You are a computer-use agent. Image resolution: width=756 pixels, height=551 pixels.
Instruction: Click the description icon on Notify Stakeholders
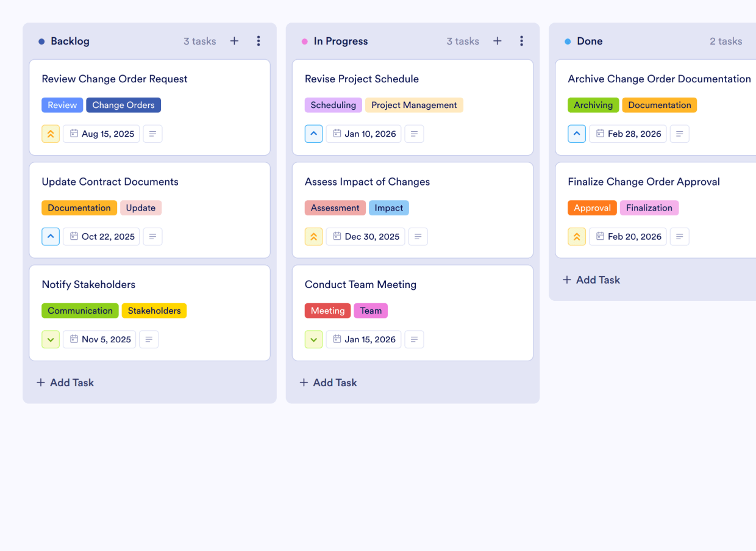(x=149, y=339)
